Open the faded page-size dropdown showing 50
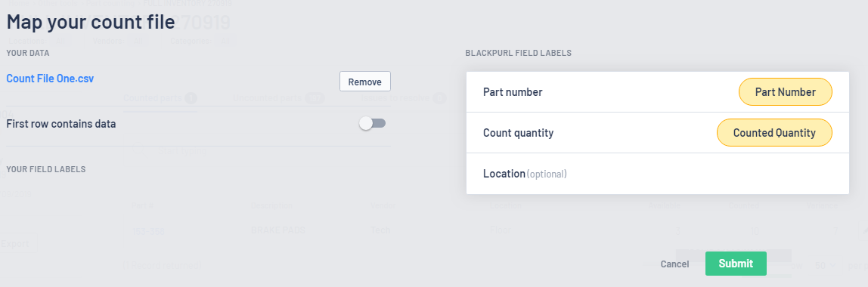The image size is (868, 287). pyautogui.click(x=825, y=265)
